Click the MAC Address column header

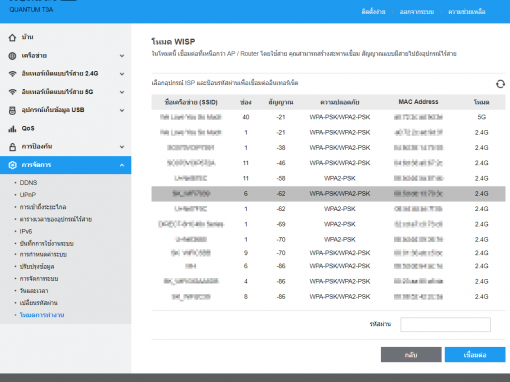[418, 102]
